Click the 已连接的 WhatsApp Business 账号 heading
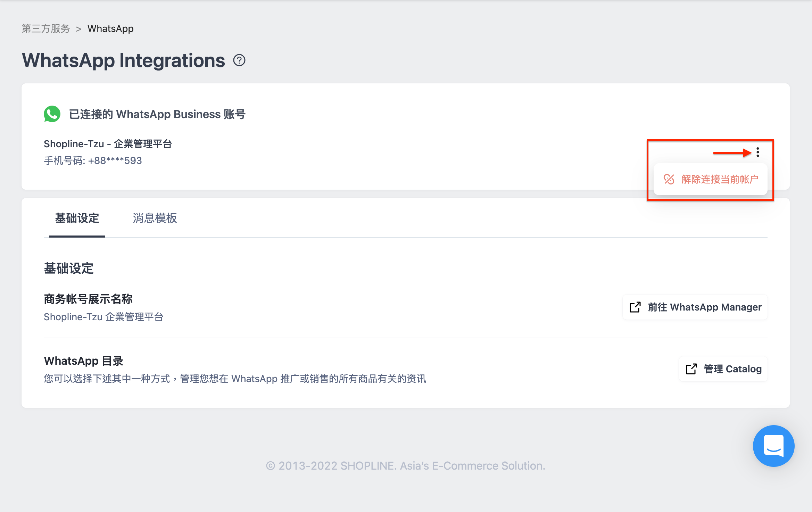 (157, 114)
